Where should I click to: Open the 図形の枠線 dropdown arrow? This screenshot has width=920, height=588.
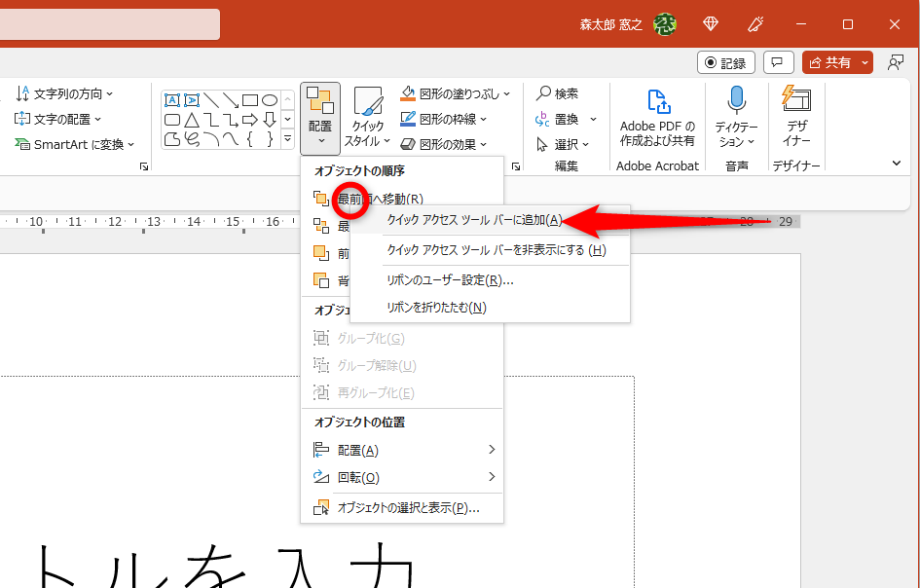(x=482, y=120)
